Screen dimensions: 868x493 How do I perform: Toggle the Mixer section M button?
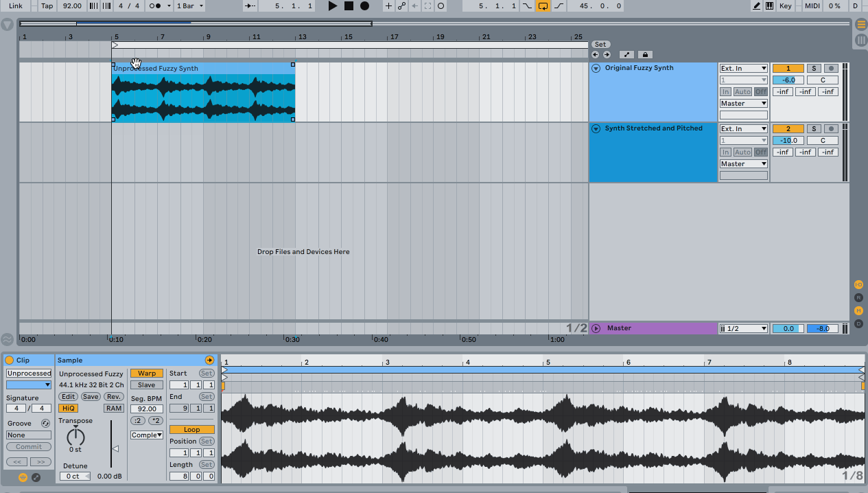(x=858, y=310)
